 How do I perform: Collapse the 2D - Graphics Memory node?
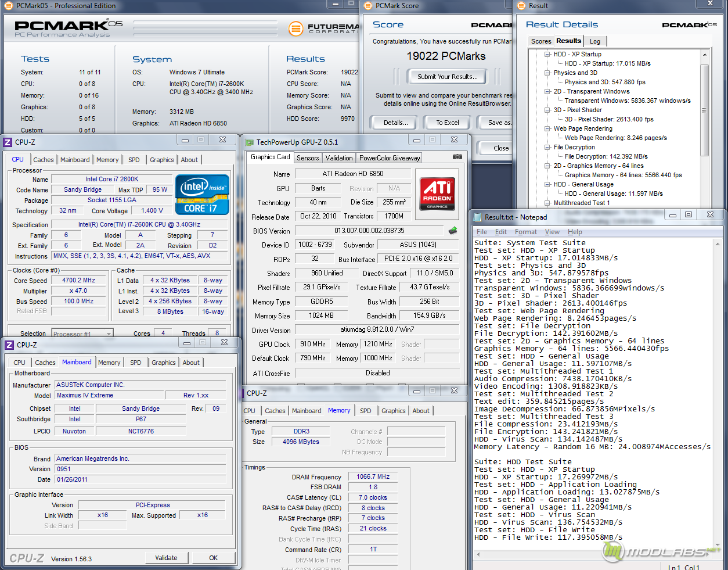pos(547,166)
